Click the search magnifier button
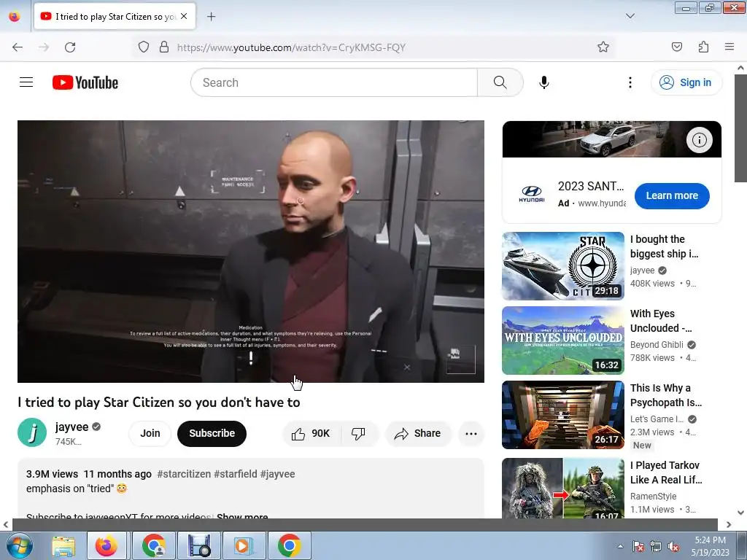 coord(500,82)
